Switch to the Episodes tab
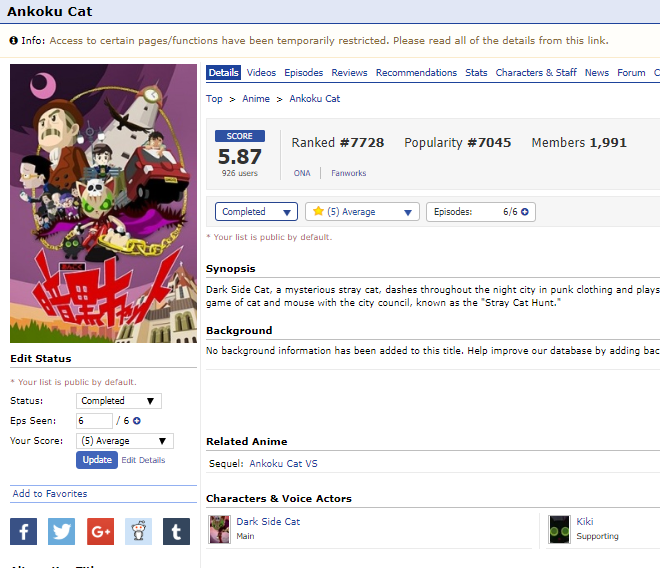 coord(303,72)
